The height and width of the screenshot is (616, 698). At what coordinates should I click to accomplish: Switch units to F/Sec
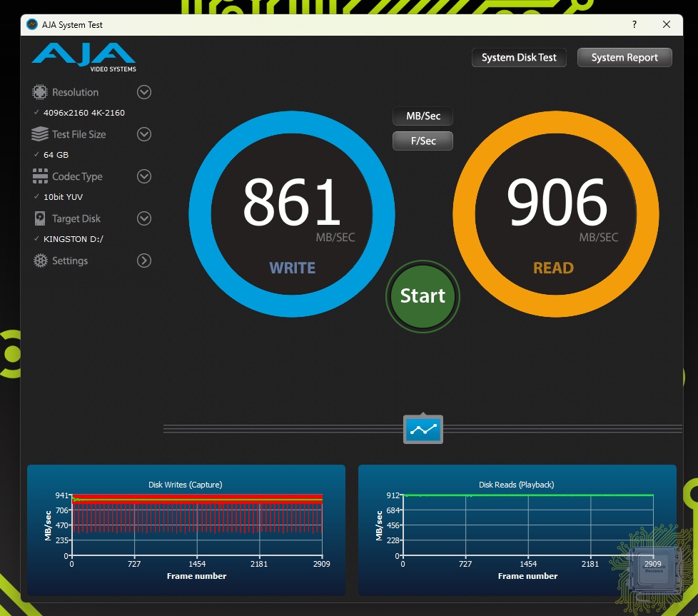[x=423, y=141]
